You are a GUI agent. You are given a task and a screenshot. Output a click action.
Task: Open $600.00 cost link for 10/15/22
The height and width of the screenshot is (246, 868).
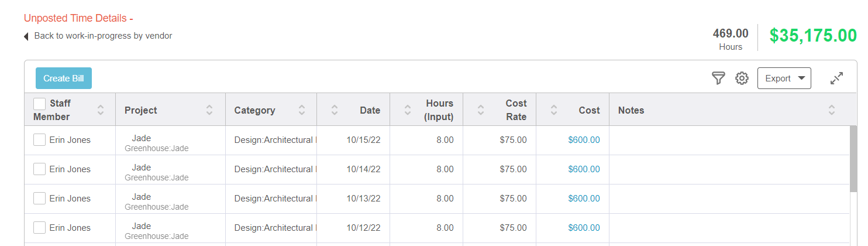click(x=584, y=140)
